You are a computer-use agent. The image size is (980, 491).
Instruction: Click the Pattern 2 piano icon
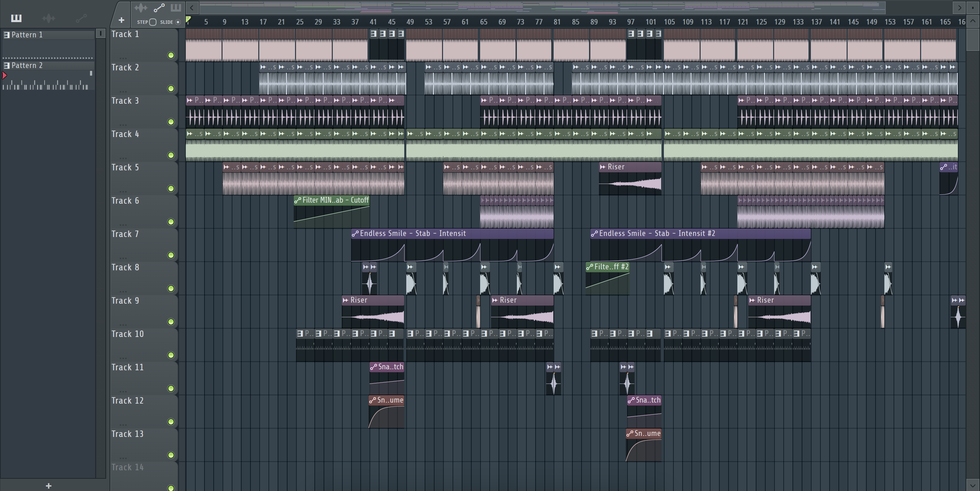(6, 65)
